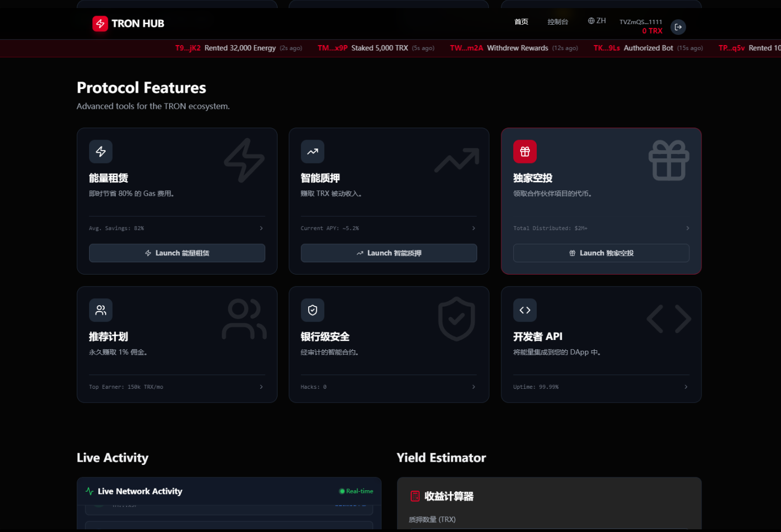Expand the Top Earner chevron arrow
781x532 pixels.
(261, 387)
